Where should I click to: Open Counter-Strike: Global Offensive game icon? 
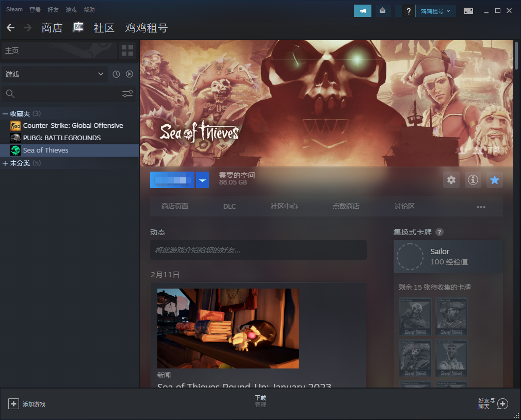point(15,126)
